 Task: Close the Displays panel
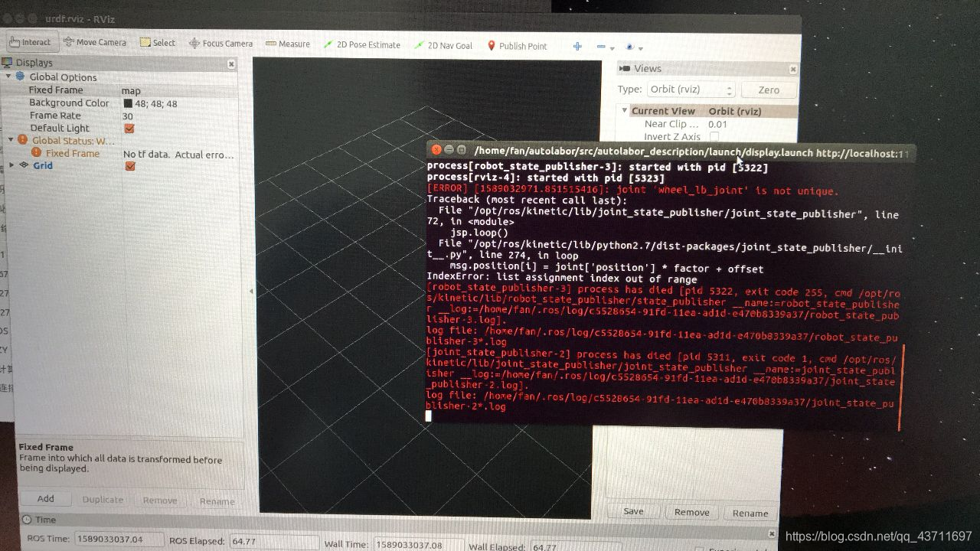coord(231,64)
